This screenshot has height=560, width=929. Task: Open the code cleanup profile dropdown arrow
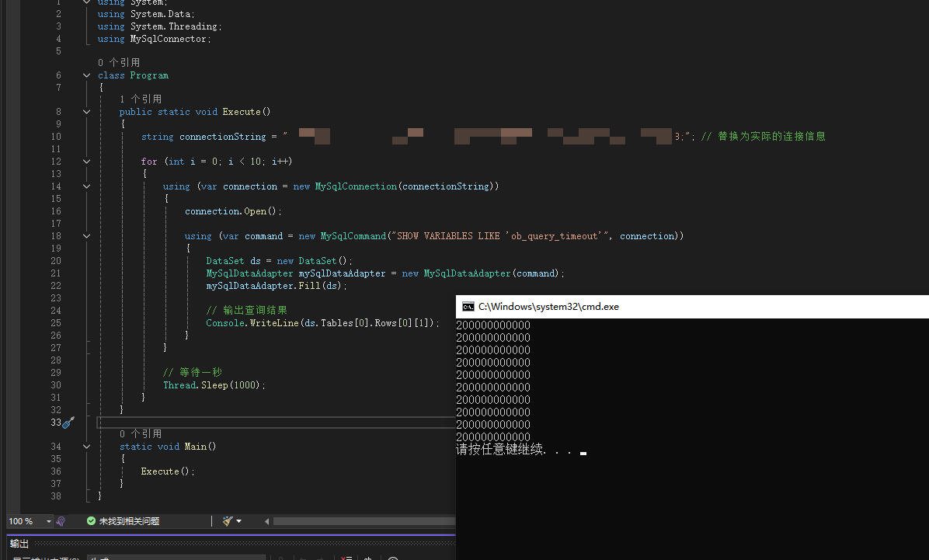point(238,521)
